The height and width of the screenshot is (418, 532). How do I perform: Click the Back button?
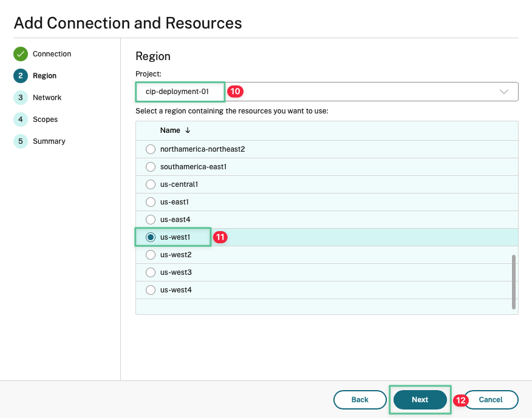click(x=360, y=400)
